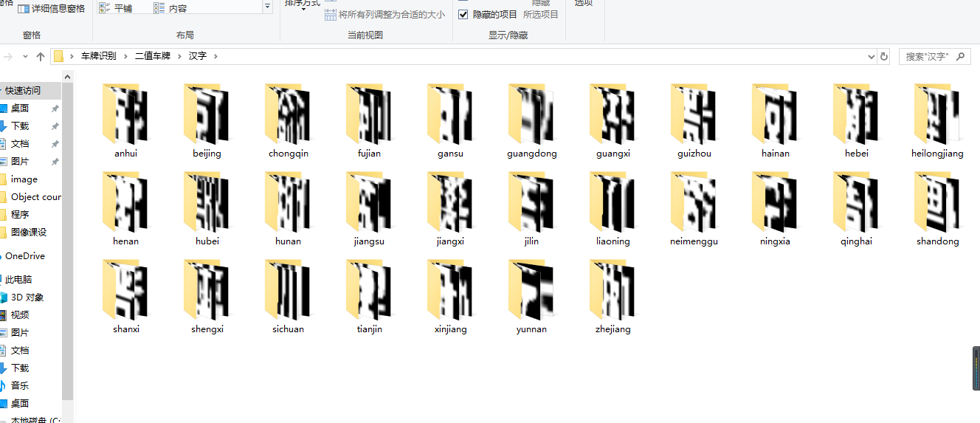Select the sichuan folder icon
The image size is (980, 423).
click(x=288, y=290)
